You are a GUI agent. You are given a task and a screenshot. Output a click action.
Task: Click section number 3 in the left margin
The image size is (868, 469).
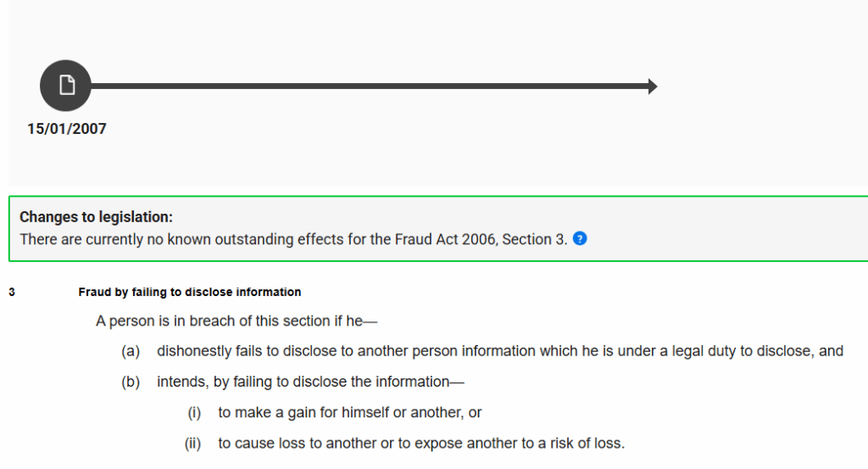tap(12, 293)
